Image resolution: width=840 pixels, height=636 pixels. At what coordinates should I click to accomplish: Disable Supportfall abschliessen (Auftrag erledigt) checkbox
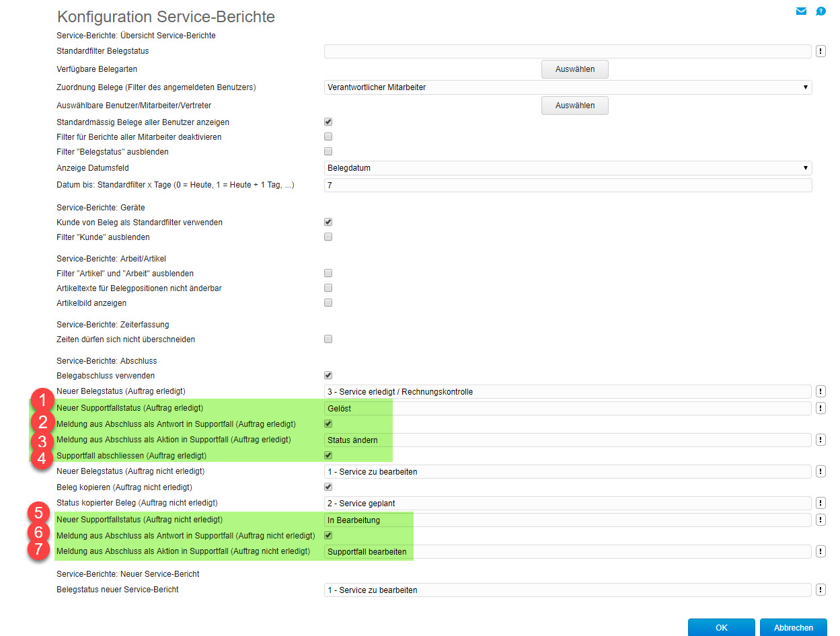tap(328, 455)
